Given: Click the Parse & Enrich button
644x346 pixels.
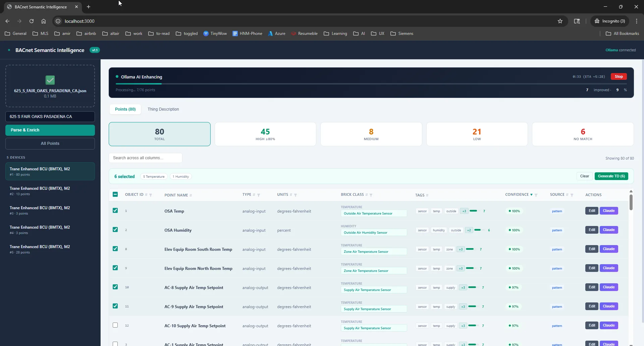Looking at the screenshot, I should pos(50,130).
